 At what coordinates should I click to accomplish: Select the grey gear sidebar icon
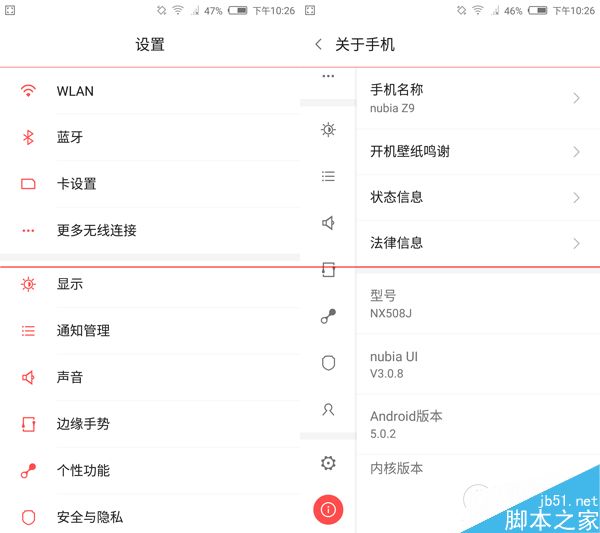point(328,463)
